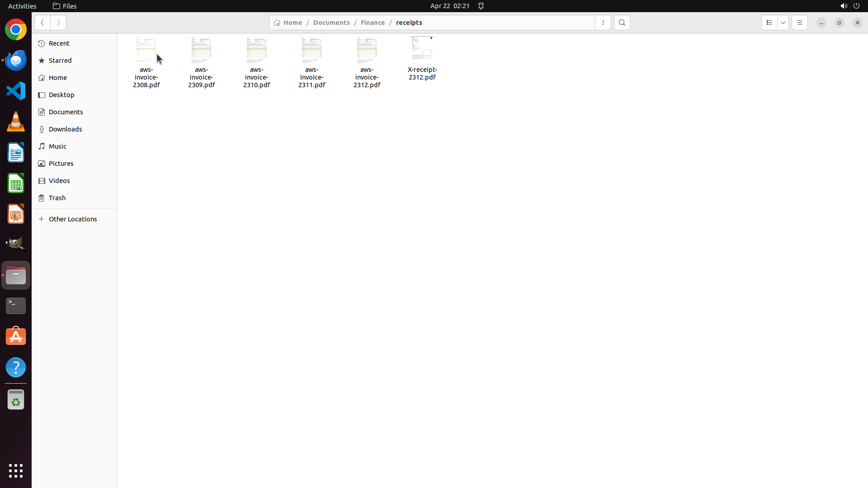Launch Terminal from the dock
Image resolution: width=868 pixels, height=488 pixels.
tap(16, 306)
